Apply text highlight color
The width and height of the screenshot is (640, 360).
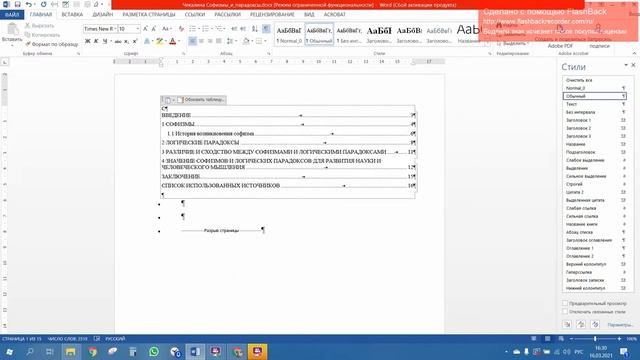[159, 41]
